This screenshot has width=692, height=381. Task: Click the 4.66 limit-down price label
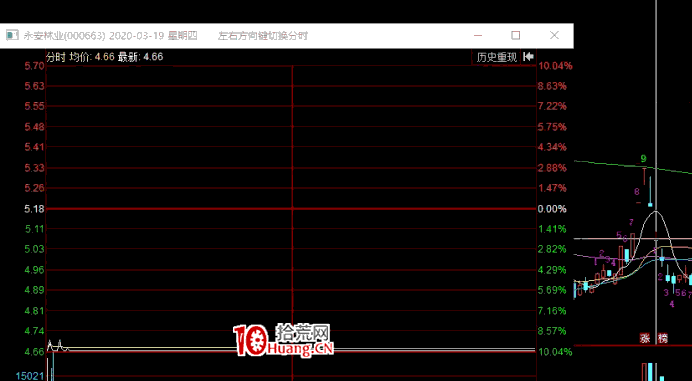click(34, 352)
